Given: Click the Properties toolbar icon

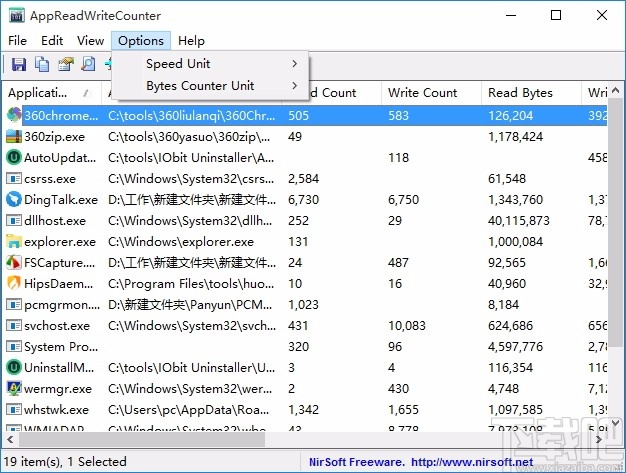Looking at the screenshot, I should coord(66,64).
